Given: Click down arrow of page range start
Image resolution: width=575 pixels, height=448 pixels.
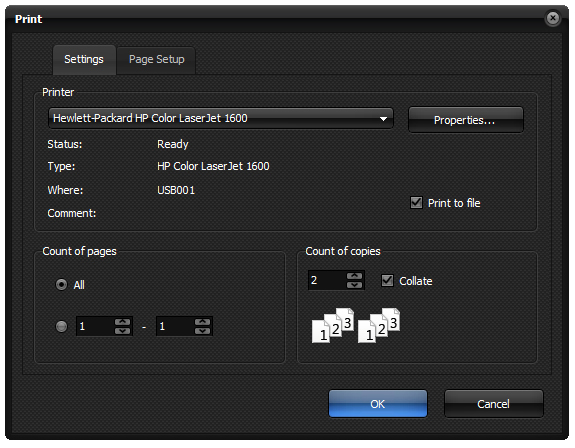Looking at the screenshot, I should pos(122,331).
